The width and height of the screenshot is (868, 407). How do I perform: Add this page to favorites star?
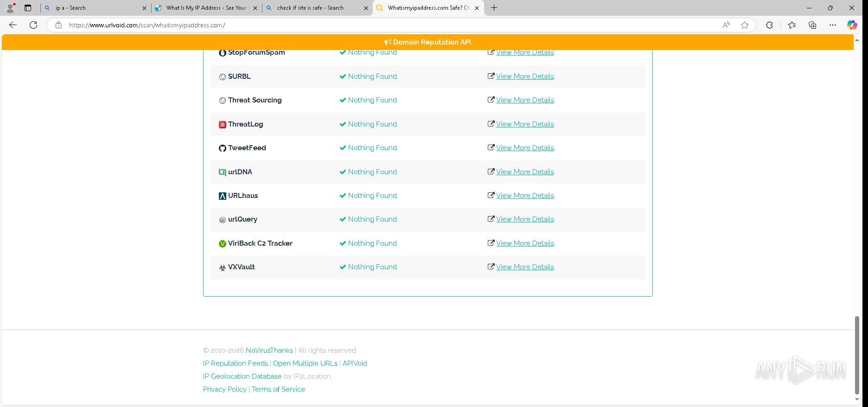pos(745,25)
